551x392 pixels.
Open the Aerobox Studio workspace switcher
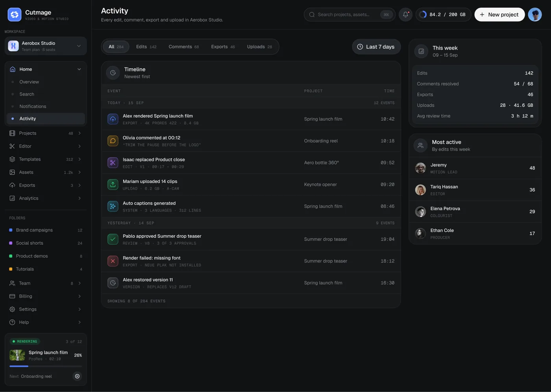(x=46, y=46)
